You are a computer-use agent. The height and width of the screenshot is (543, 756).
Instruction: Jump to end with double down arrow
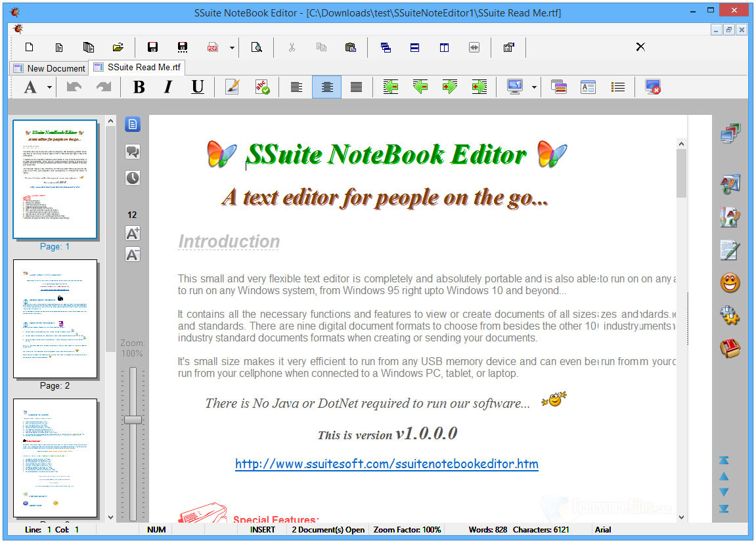click(724, 508)
